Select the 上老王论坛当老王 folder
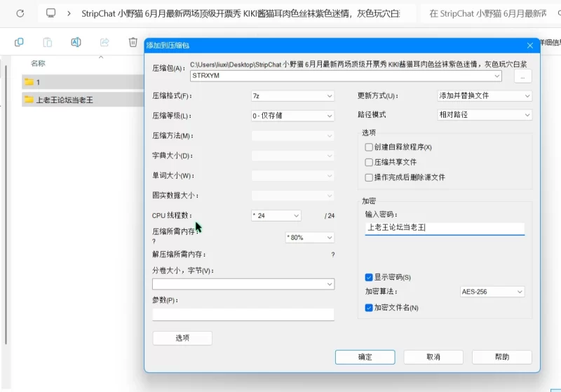The image size is (561, 392). click(x=83, y=100)
